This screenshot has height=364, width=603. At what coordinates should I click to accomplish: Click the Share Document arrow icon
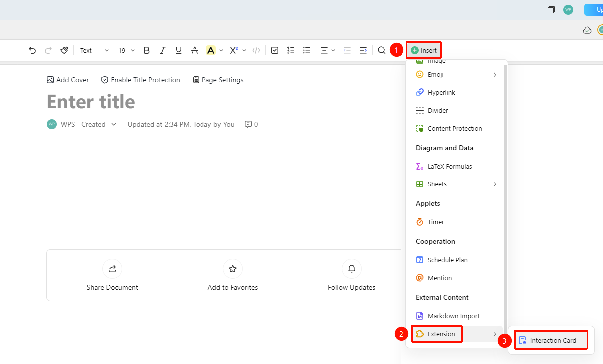click(112, 269)
